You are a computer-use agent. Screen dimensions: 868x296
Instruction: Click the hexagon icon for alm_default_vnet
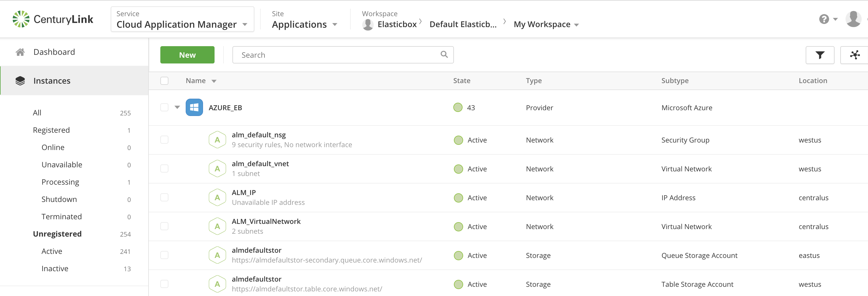point(217,169)
